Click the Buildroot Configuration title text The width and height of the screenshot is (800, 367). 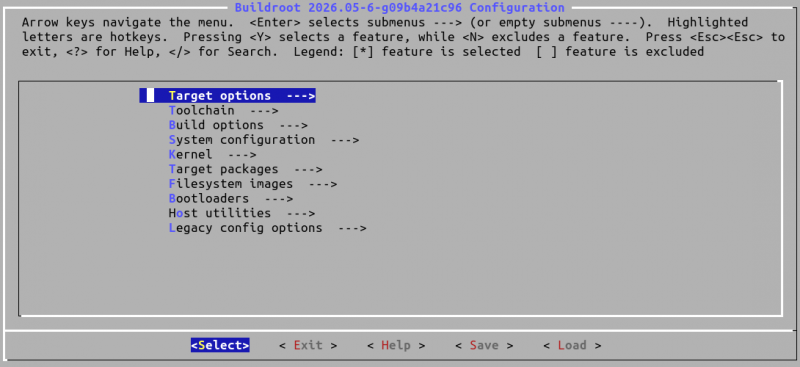pyautogui.click(x=399, y=8)
